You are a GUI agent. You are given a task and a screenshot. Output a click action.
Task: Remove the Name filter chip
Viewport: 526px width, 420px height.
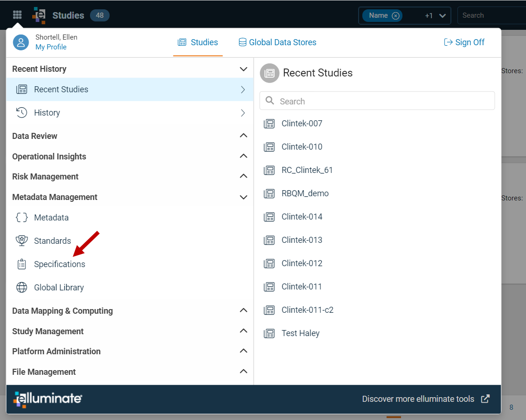[396, 16]
